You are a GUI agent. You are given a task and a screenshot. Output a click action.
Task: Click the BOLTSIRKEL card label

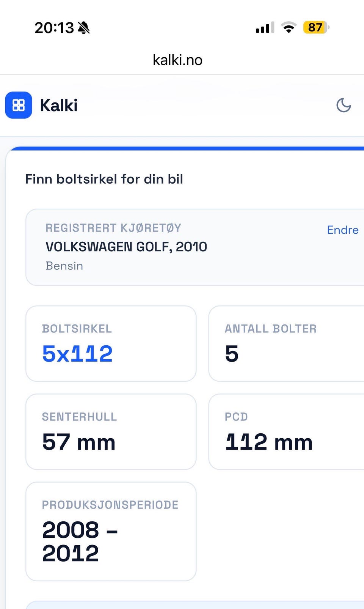click(77, 329)
